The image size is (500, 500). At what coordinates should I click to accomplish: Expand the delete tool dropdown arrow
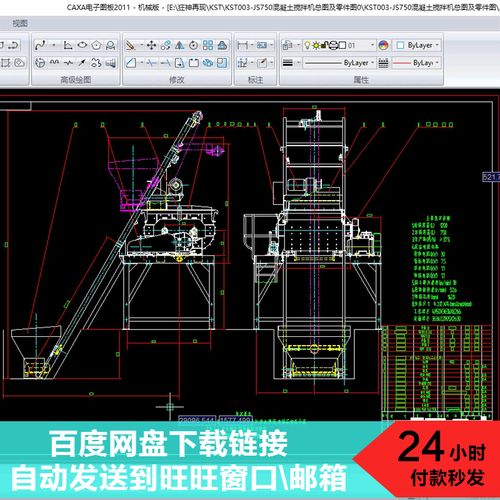pyautogui.click(x=141, y=45)
